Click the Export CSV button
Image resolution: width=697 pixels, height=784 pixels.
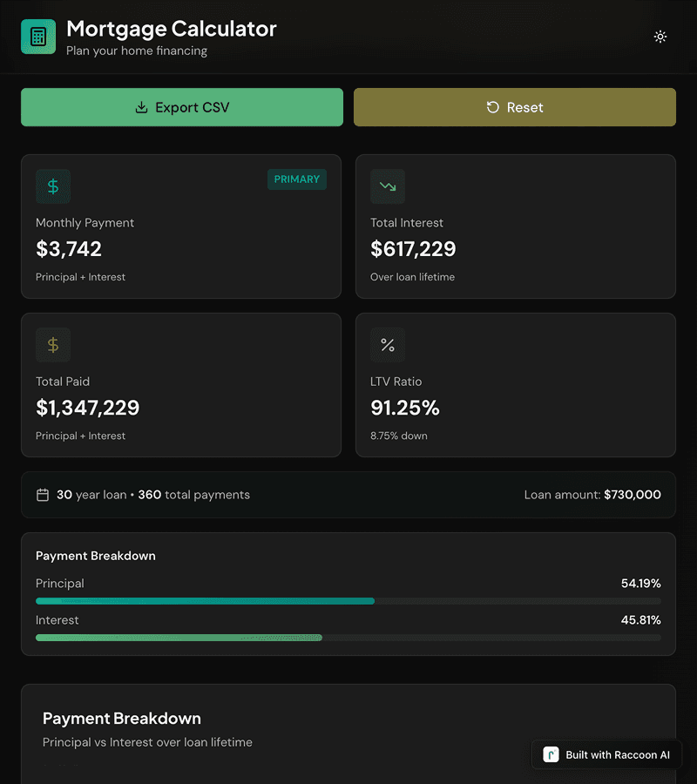[182, 107]
